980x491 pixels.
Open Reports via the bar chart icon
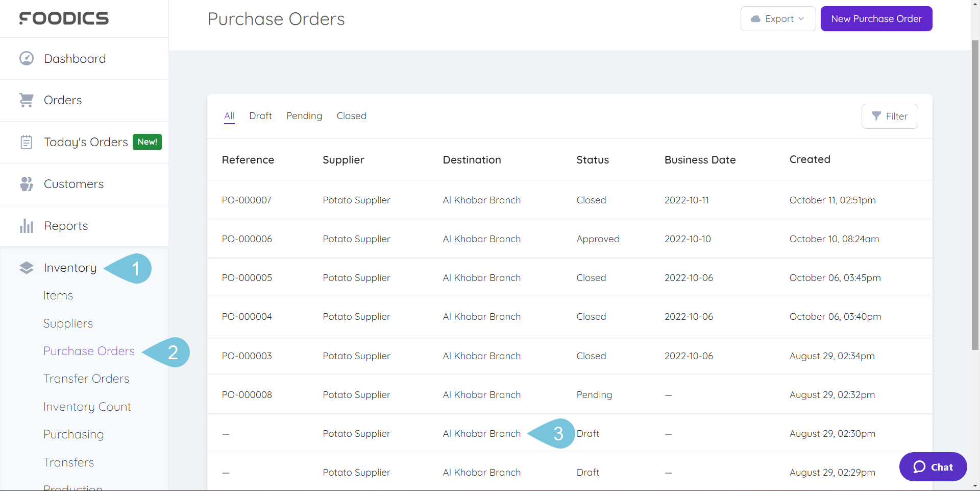(26, 225)
